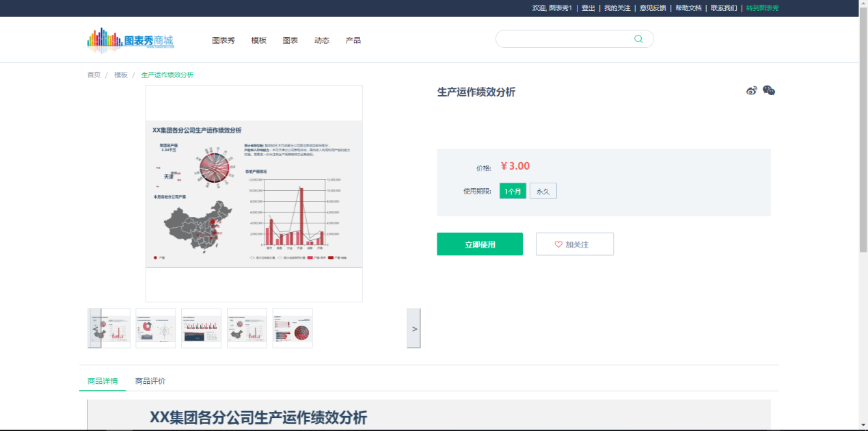Select the second preview thumbnail
The image size is (868, 431).
pyautogui.click(x=156, y=328)
